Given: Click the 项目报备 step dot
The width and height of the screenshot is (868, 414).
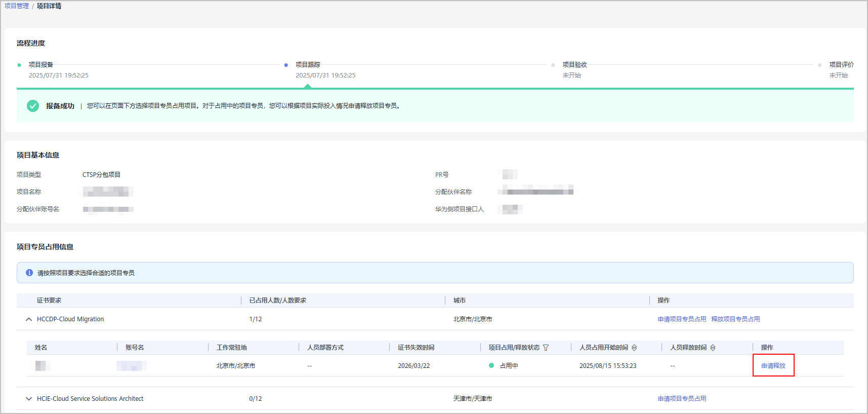Looking at the screenshot, I should coord(19,65).
